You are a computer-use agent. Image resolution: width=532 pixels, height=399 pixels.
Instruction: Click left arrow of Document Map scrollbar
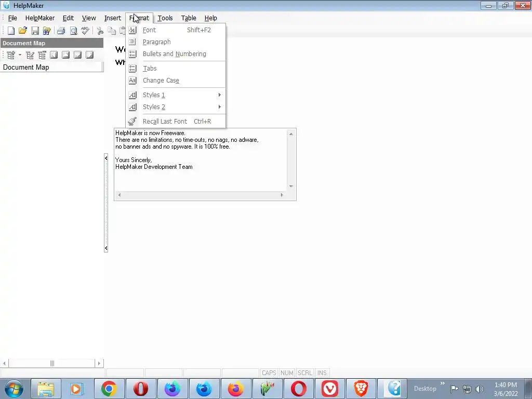point(4,363)
